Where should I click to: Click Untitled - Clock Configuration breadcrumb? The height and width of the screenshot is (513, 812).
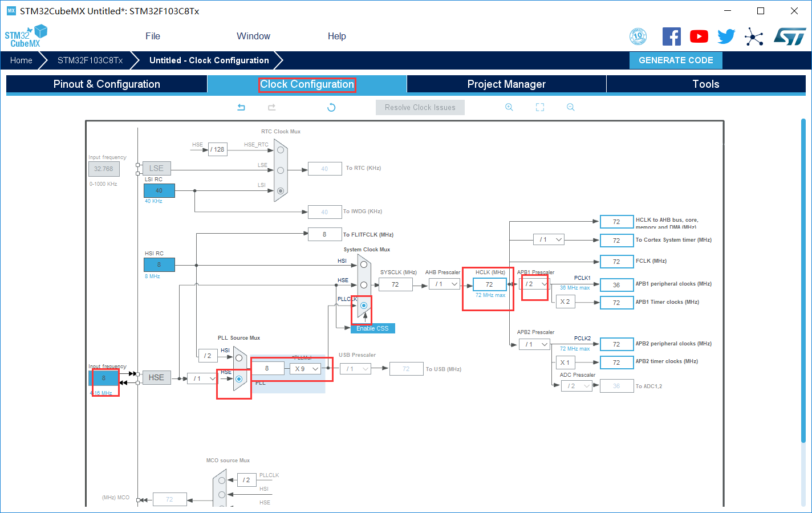click(209, 60)
